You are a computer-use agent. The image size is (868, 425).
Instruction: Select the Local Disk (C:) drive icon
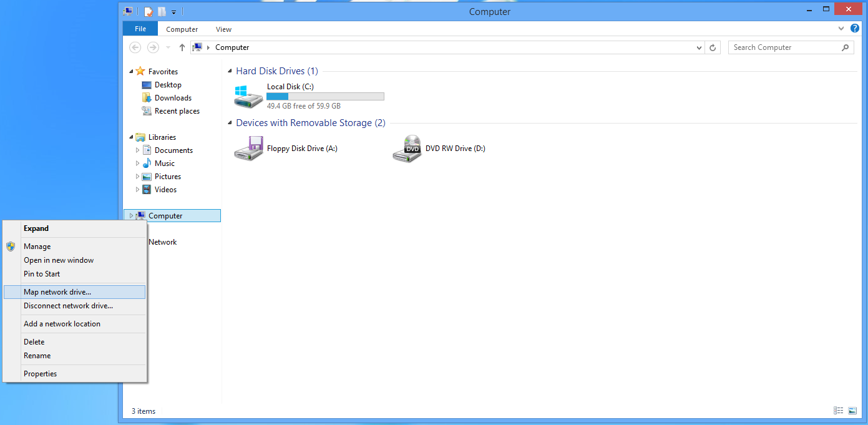pos(248,95)
